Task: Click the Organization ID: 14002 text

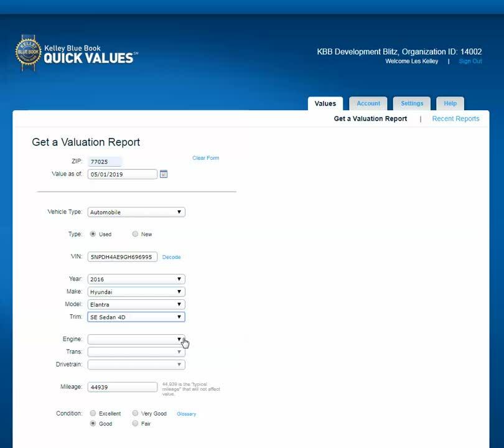Action: pyautogui.click(x=442, y=52)
